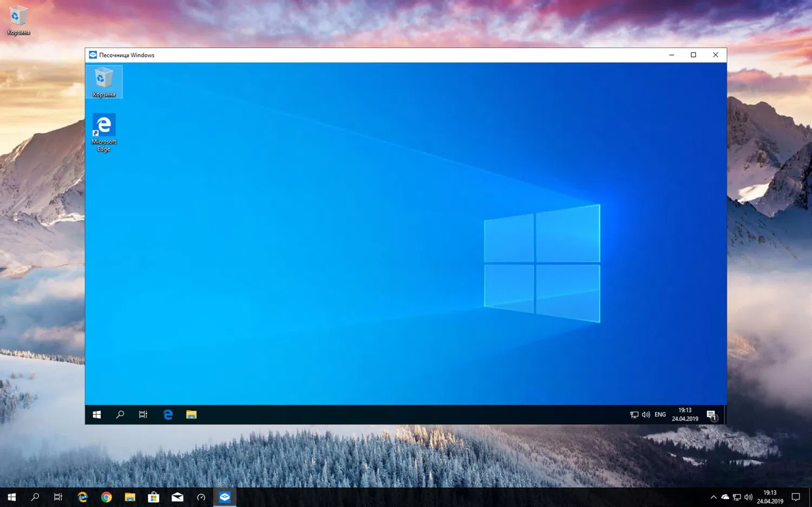Open Search in the sandbox taskbar
812x507 pixels.
tap(120, 414)
